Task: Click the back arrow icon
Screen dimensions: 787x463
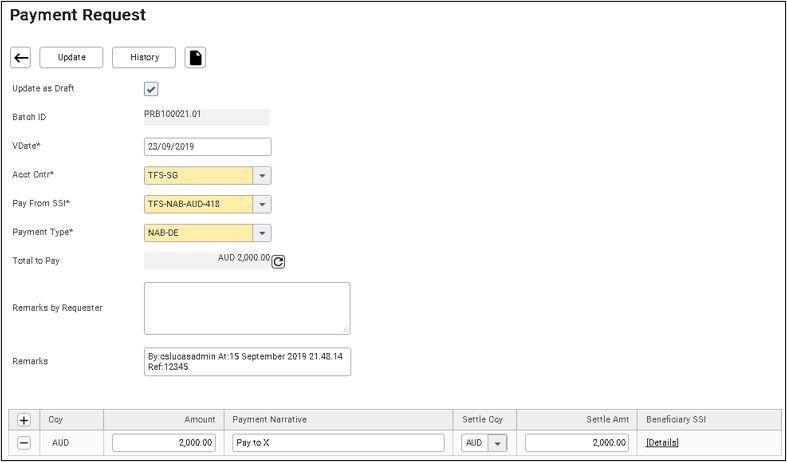Action: (x=20, y=58)
